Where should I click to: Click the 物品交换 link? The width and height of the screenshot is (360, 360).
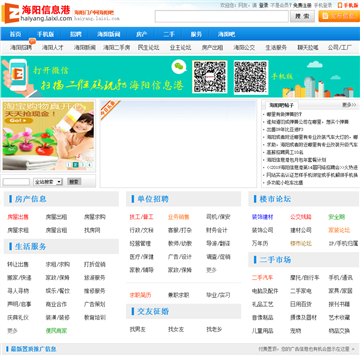point(339,331)
